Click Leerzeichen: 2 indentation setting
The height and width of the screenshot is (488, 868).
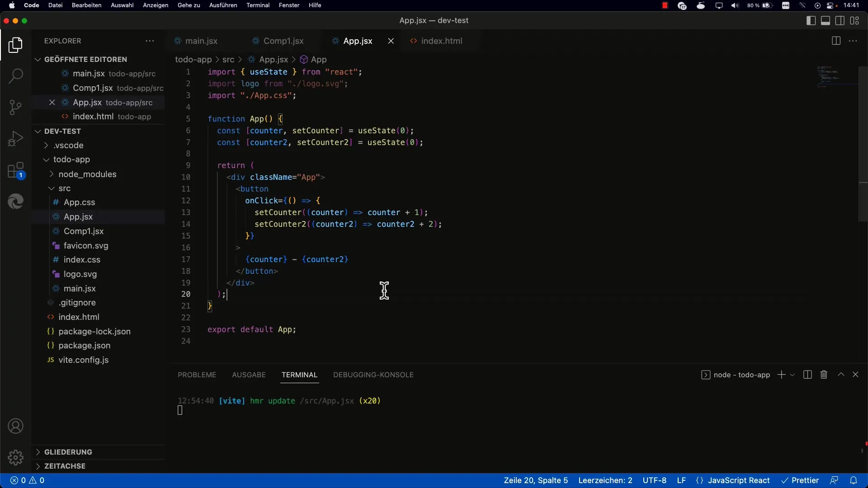pyautogui.click(x=605, y=480)
